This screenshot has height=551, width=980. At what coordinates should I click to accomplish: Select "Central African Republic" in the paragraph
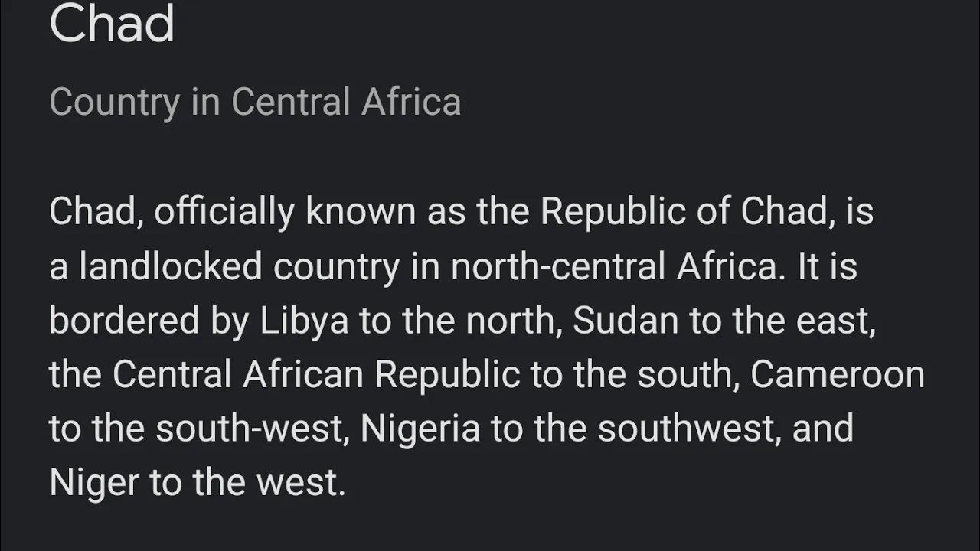click(x=316, y=375)
